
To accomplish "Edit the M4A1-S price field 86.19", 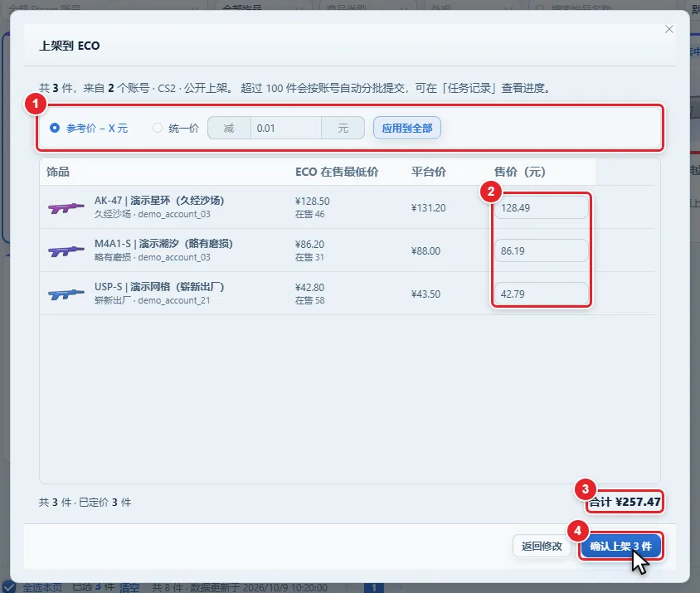I will tap(541, 251).
